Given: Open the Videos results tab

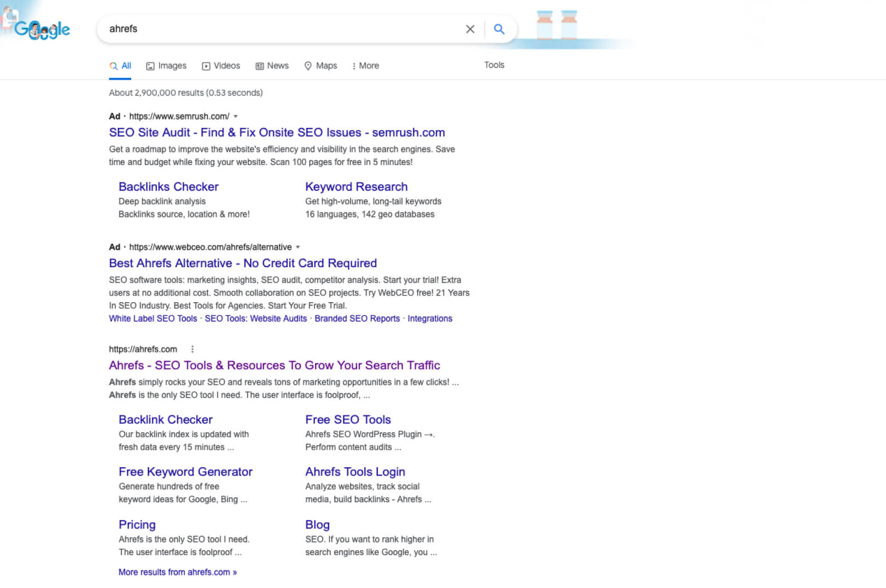Looking at the screenshot, I should point(221,66).
